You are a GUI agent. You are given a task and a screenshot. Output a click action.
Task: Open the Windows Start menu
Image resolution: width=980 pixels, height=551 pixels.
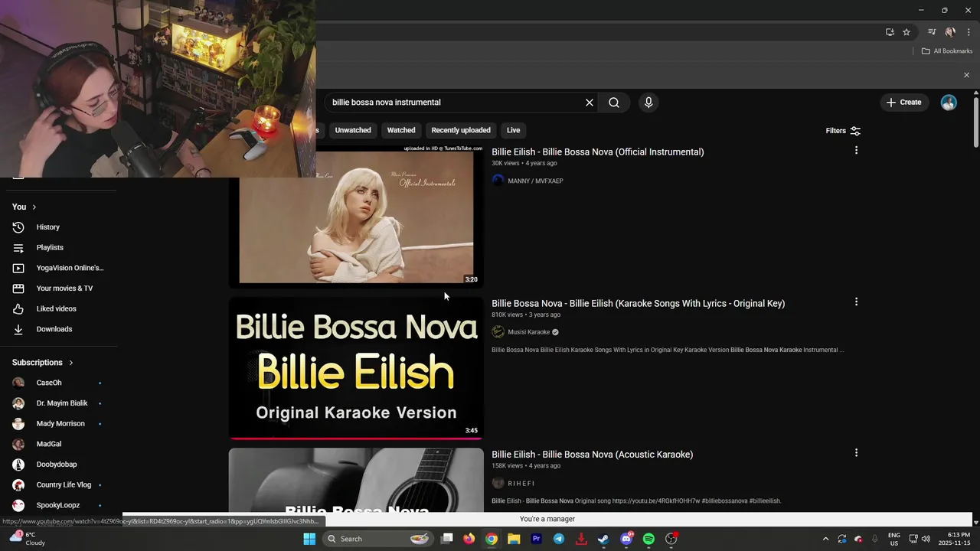(309, 539)
